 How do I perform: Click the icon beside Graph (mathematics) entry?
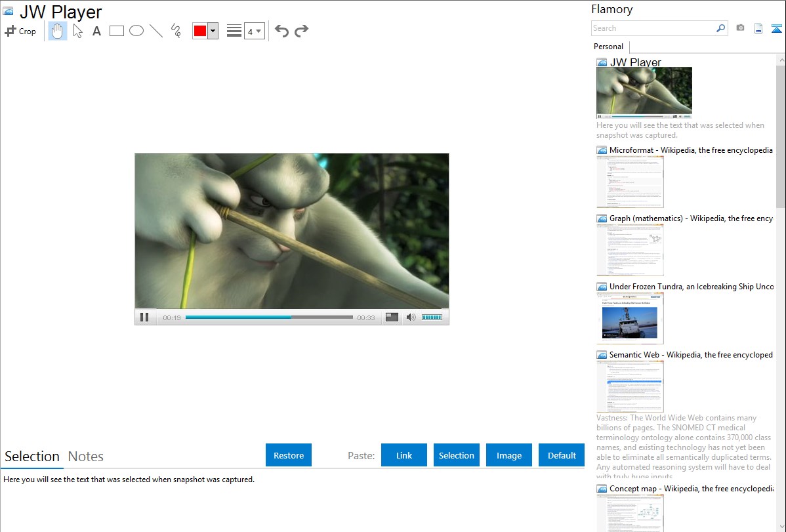coord(602,218)
